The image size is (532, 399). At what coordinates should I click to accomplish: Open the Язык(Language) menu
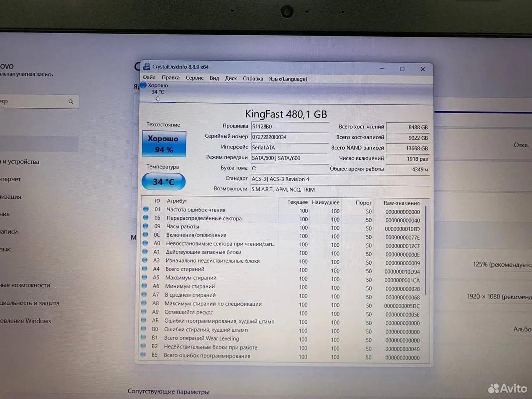point(288,79)
